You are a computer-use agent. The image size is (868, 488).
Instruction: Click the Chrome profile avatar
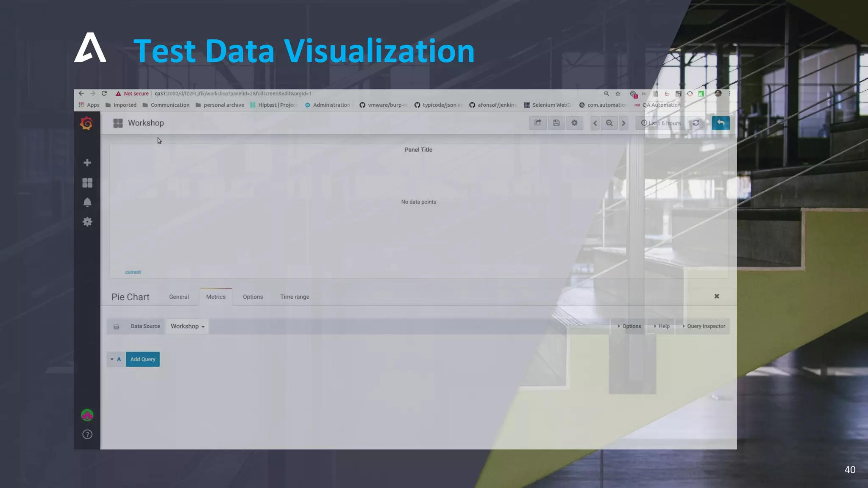(718, 94)
